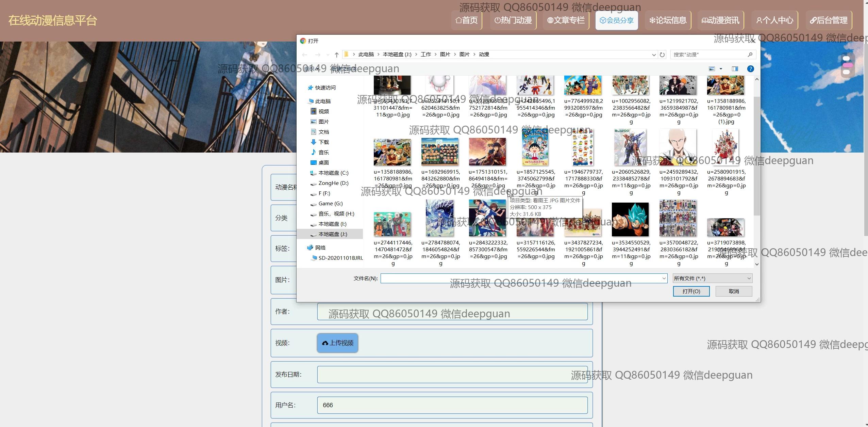The width and height of the screenshot is (868, 427).
Task: Open the 动漫资讯 nav tab
Action: [x=721, y=20]
